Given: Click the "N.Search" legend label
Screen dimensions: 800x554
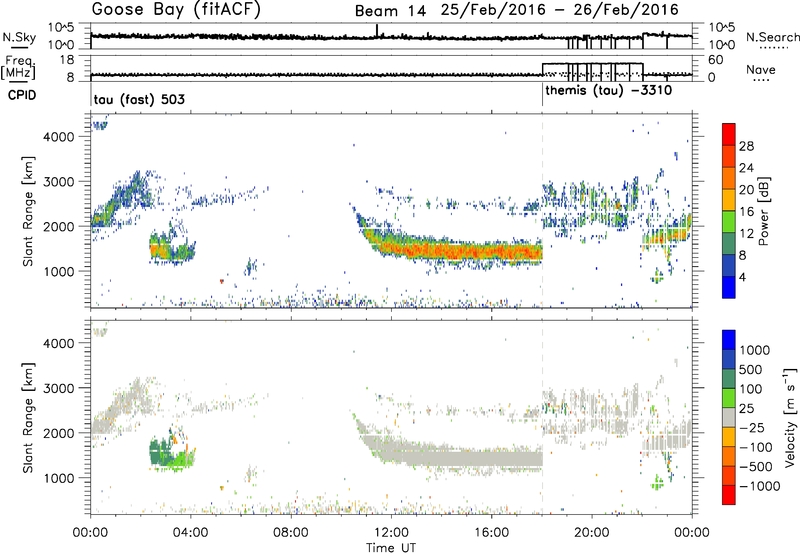Looking at the screenshot, I should (773, 37).
